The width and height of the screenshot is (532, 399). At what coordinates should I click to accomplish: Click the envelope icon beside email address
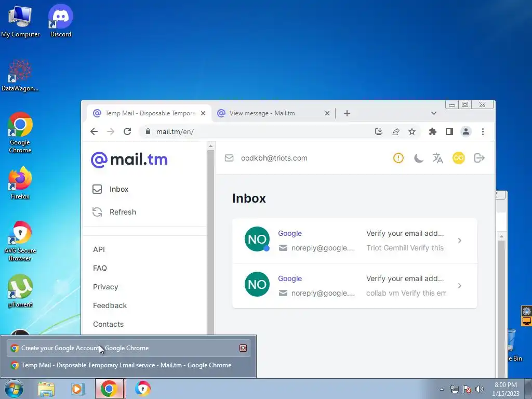(229, 158)
